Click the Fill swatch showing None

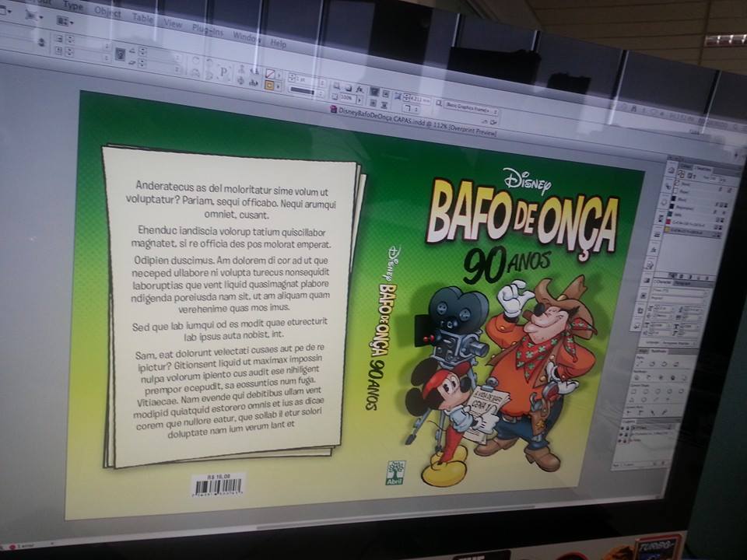tap(270, 74)
